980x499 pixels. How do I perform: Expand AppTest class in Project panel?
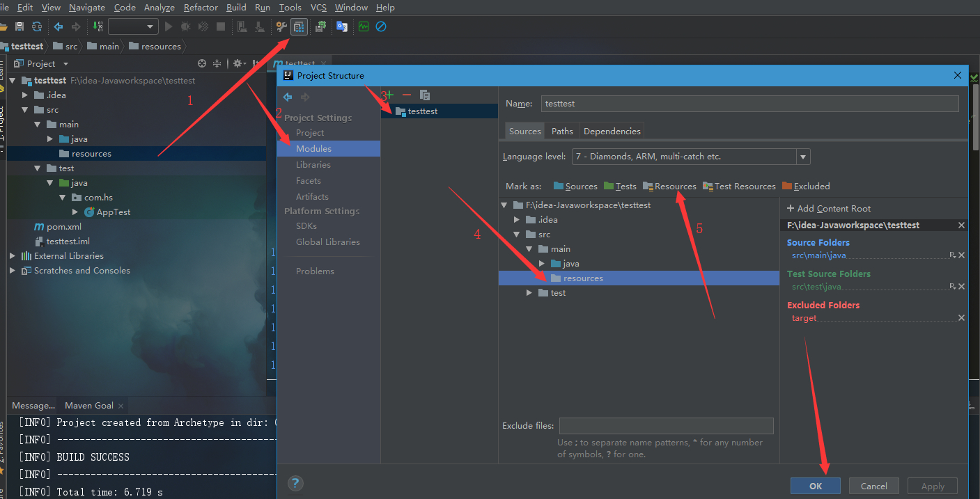tap(75, 212)
